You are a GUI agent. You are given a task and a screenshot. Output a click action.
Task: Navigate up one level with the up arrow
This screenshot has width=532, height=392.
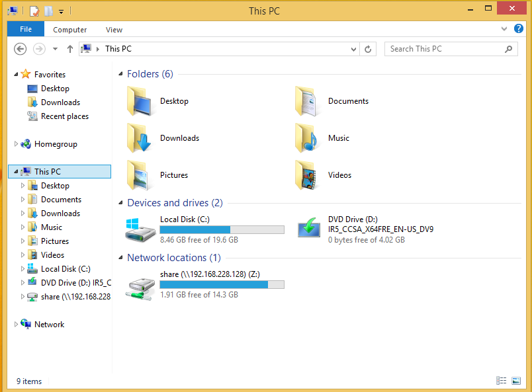pyautogui.click(x=69, y=48)
